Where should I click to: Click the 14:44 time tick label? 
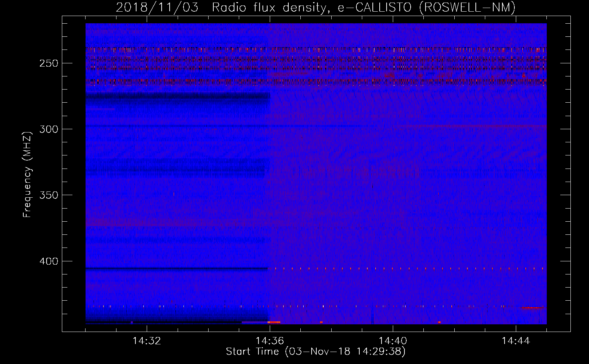[516, 341]
